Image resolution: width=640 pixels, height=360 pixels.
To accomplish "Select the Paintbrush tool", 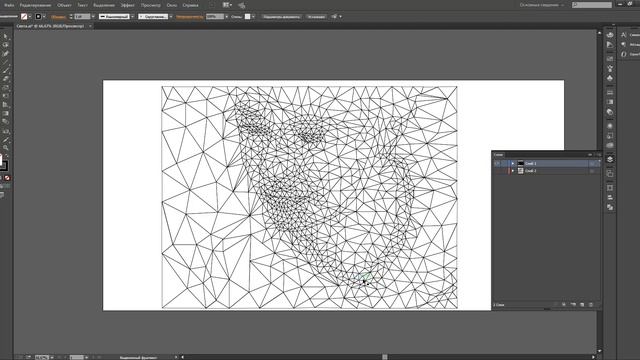I will (x=5, y=71).
